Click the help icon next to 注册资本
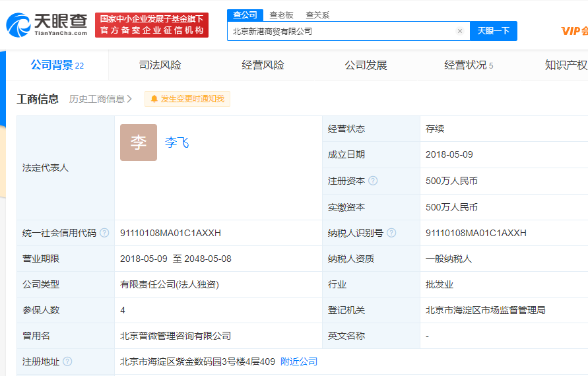This screenshot has height=376, width=588. (373, 181)
